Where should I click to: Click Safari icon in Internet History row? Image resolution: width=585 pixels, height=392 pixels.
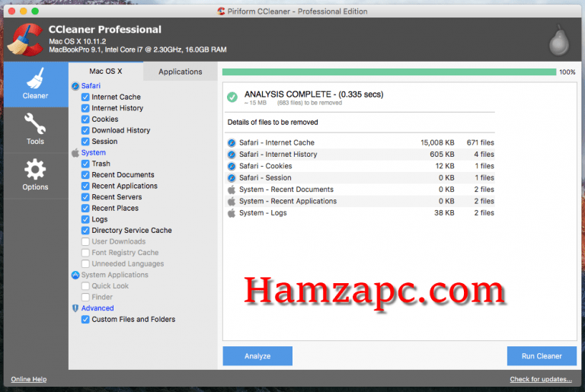point(232,155)
